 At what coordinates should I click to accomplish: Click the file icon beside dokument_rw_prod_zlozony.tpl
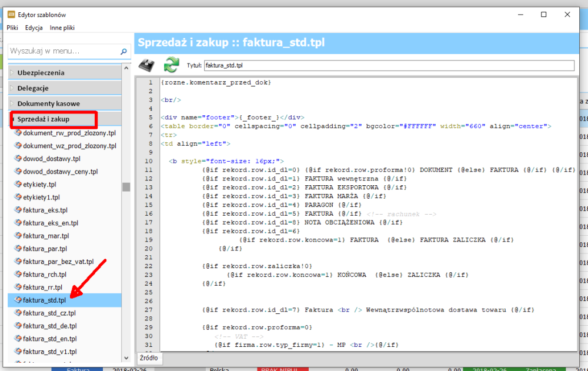(x=18, y=133)
